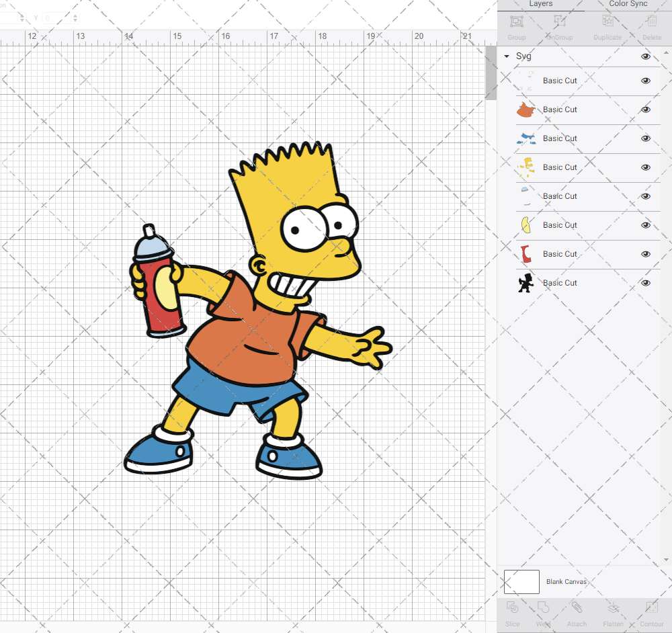
Task: Select the Contour tool
Action: [652, 607]
